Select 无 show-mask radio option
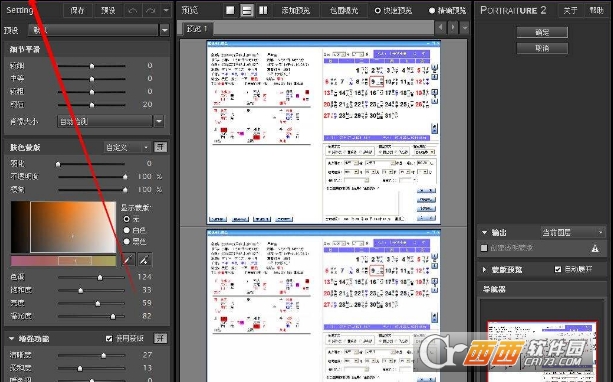 click(127, 219)
